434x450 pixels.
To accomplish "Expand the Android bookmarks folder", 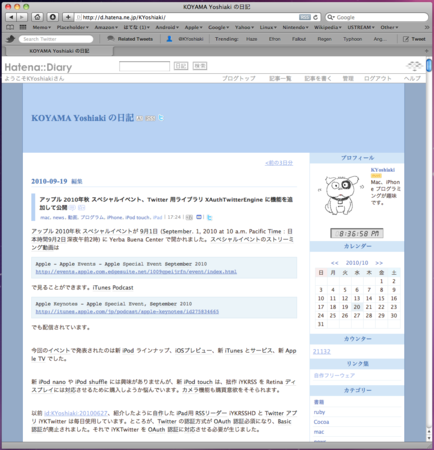I will pyautogui.click(x=167, y=27).
